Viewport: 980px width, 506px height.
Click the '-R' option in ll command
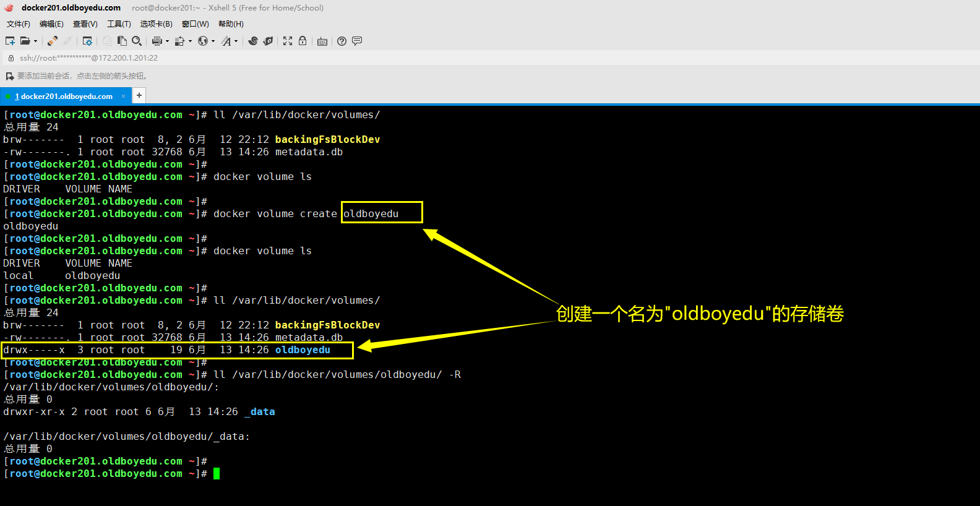455,375
